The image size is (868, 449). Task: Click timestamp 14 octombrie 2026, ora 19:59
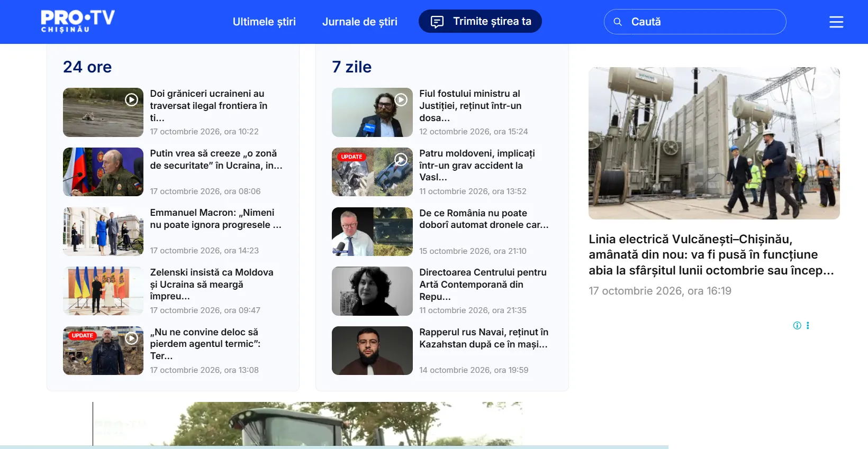[474, 370]
